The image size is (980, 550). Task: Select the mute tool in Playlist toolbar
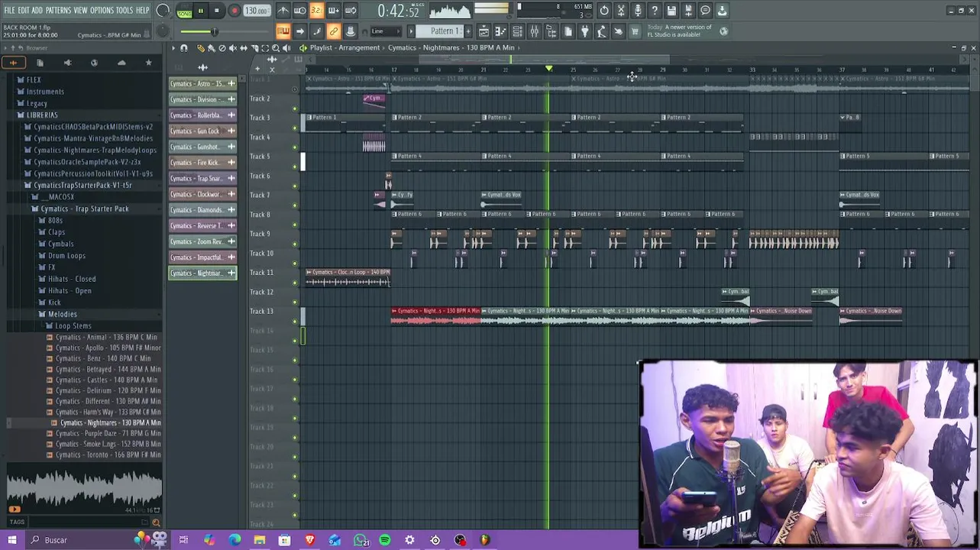click(x=233, y=48)
